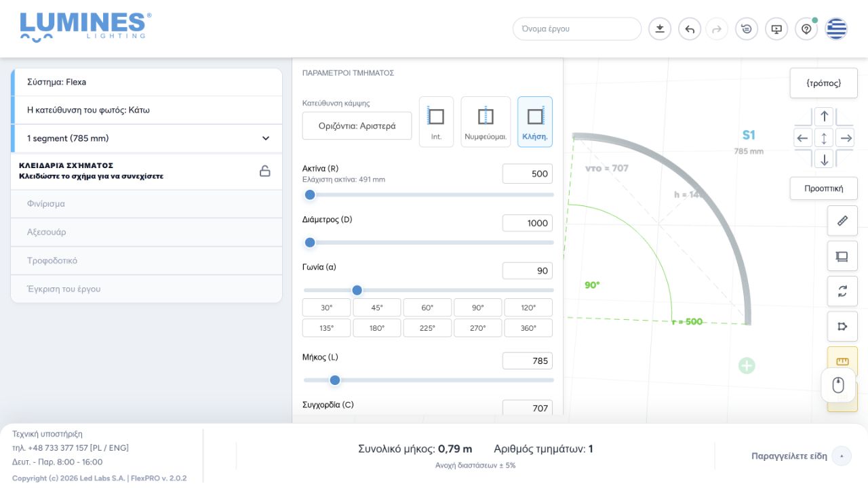
Task: Select the 'Κλήση.' bend type option
Action: [x=535, y=122]
